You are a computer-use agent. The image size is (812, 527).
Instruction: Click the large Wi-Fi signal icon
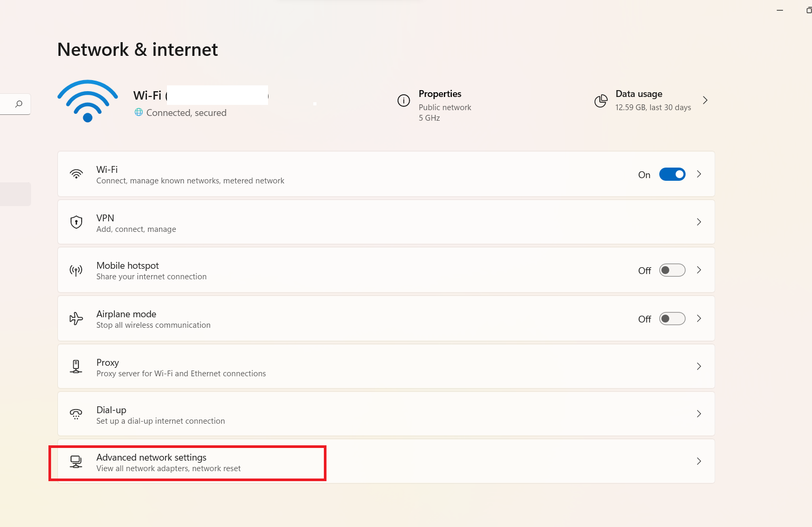tap(87, 101)
